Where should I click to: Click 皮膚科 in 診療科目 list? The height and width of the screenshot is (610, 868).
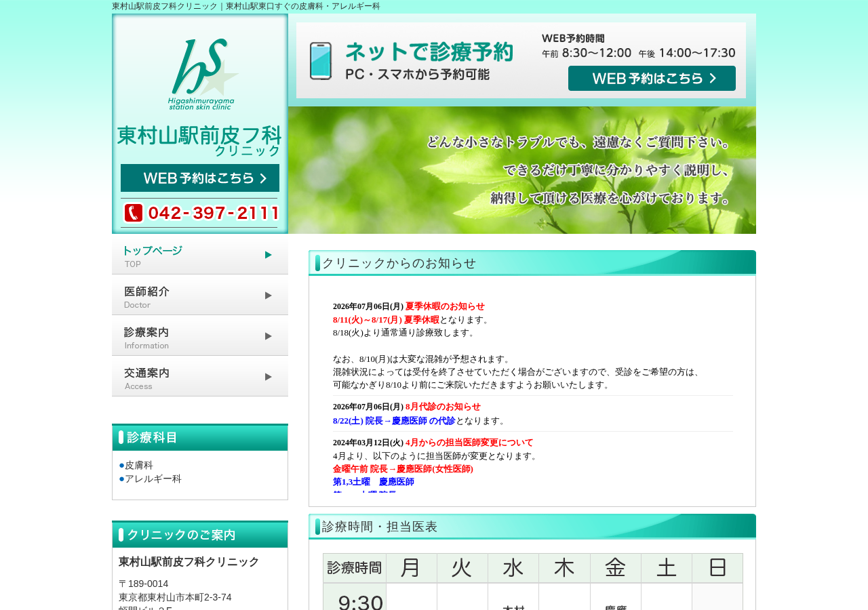pos(139,466)
